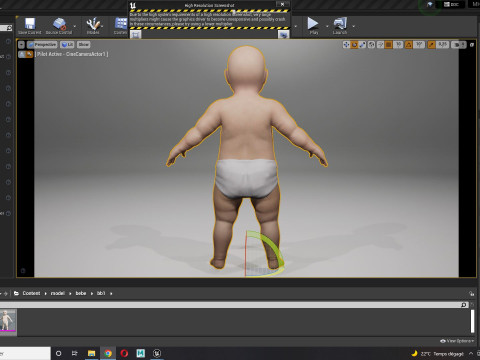The height and width of the screenshot is (360, 480).
Task: Expand the Play options dropdown arrow
Action: [327, 26]
